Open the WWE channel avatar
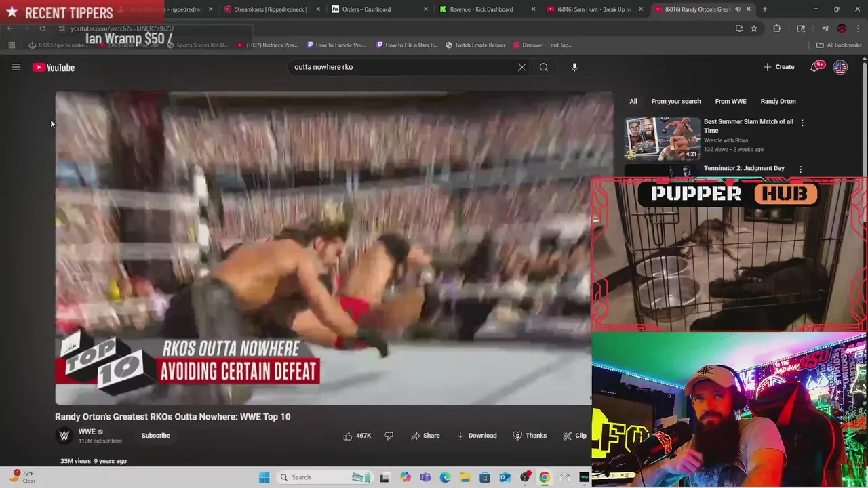868x488 pixels. point(64,436)
